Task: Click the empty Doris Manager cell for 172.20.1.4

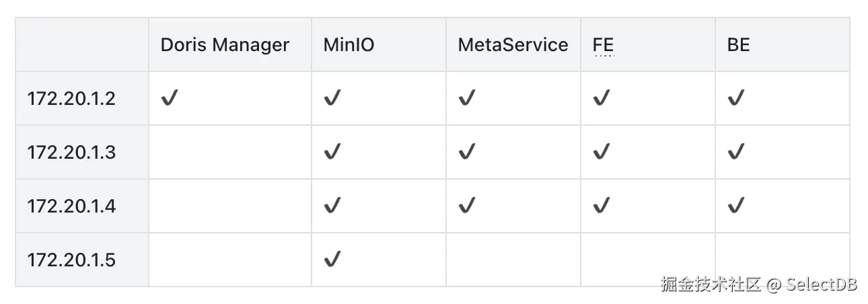Action: (x=230, y=206)
